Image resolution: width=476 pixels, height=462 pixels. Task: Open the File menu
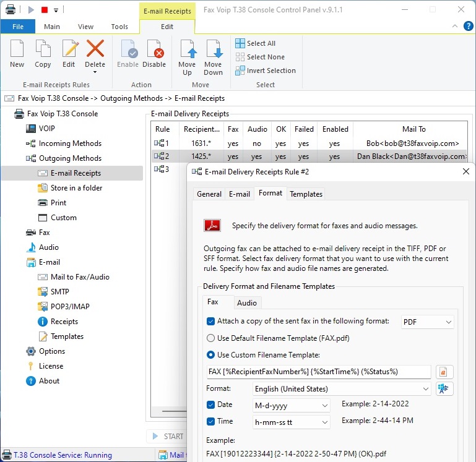[x=18, y=27]
